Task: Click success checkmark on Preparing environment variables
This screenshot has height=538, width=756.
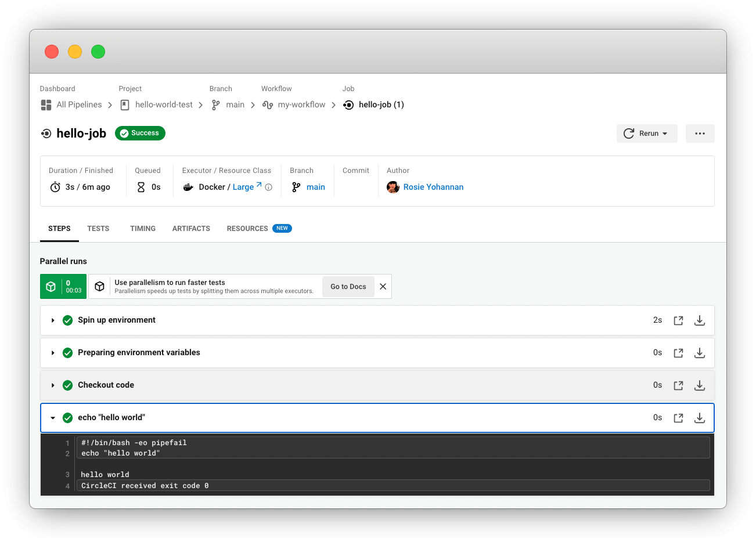Action: (67, 352)
